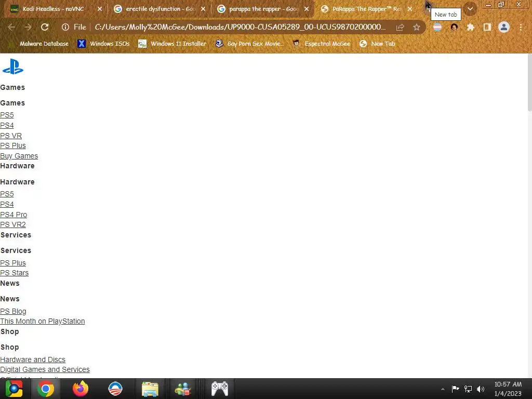Click the address bar URL field
This screenshot has width=532, height=399.
240,27
